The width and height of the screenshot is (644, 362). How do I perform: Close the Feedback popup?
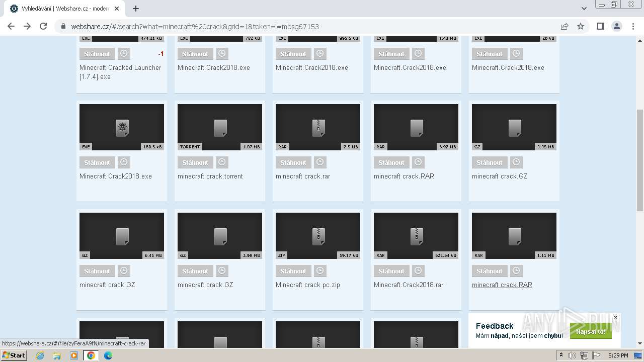pos(615,317)
